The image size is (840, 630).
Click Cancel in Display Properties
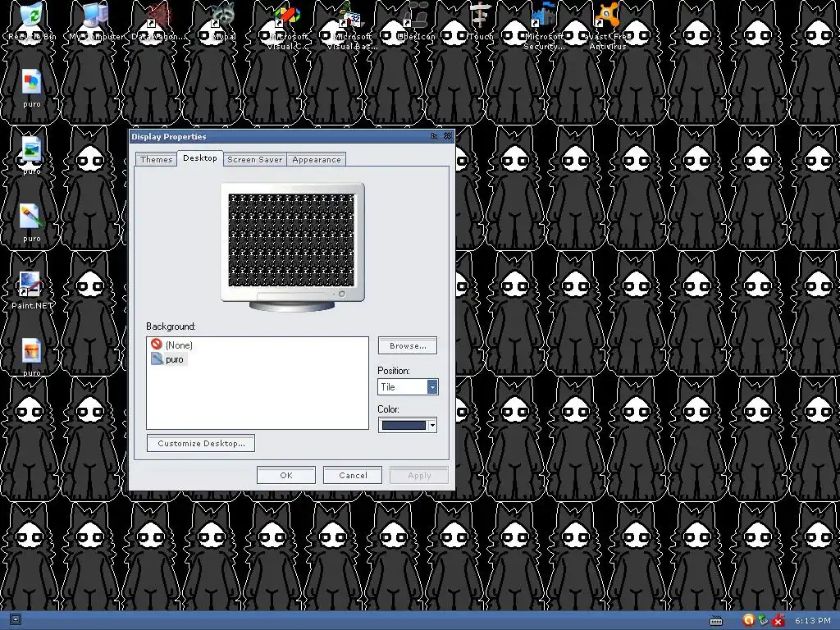tap(353, 475)
